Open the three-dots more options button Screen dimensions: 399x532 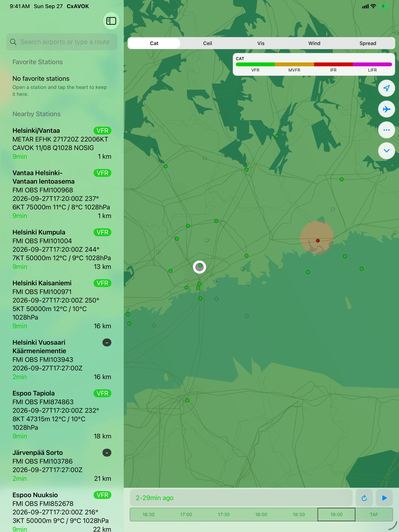pos(386,130)
